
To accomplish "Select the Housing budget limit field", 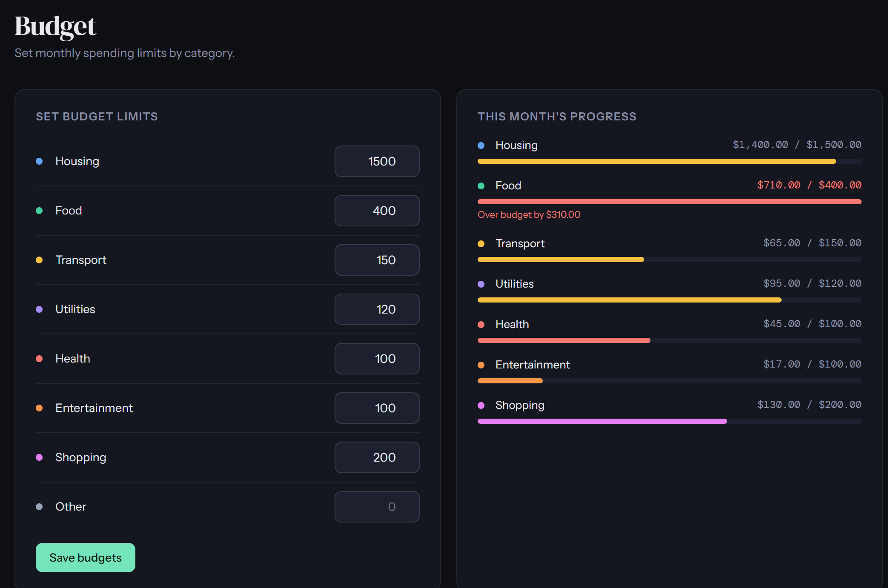I will (377, 161).
